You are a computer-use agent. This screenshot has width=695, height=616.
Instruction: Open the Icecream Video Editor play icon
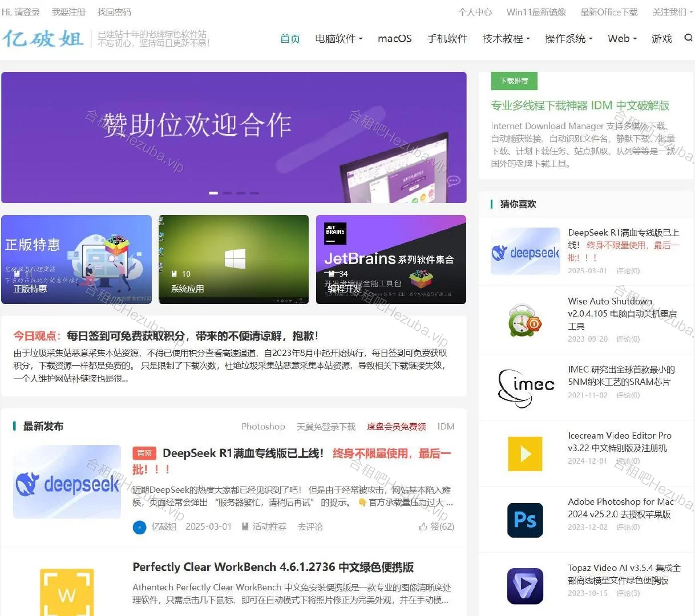click(525, 454)
